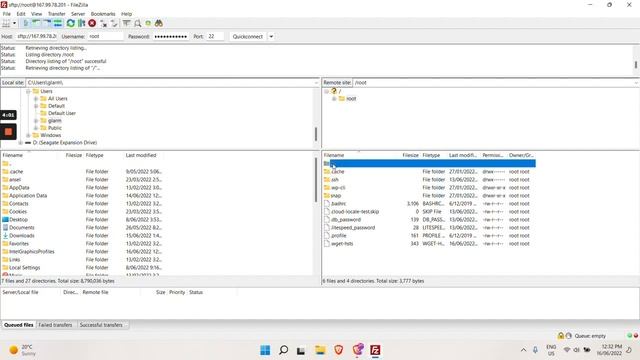Collapse the Users folder in local tree

coord(28,91)
